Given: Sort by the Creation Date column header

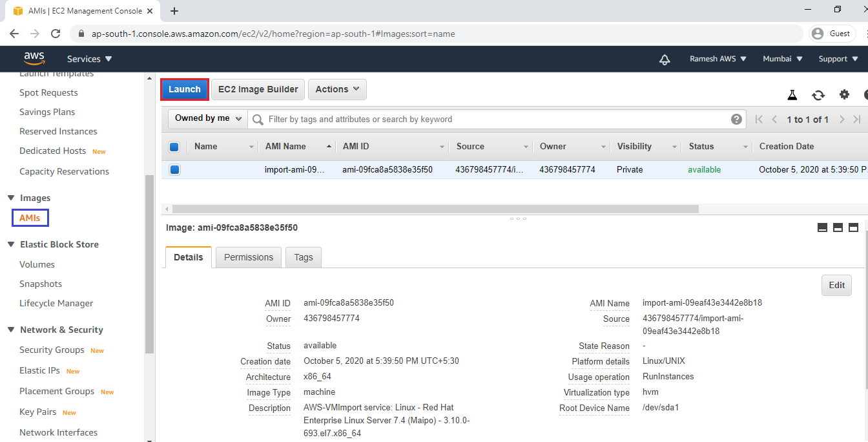Looking at the screenshot, I should (x=787, y=146).
